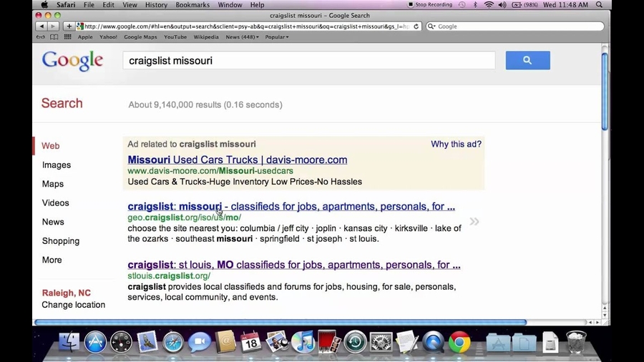Open Spotlight search in menu bar
The width and height of the screenshot is (644, 362).
[599, 5]
